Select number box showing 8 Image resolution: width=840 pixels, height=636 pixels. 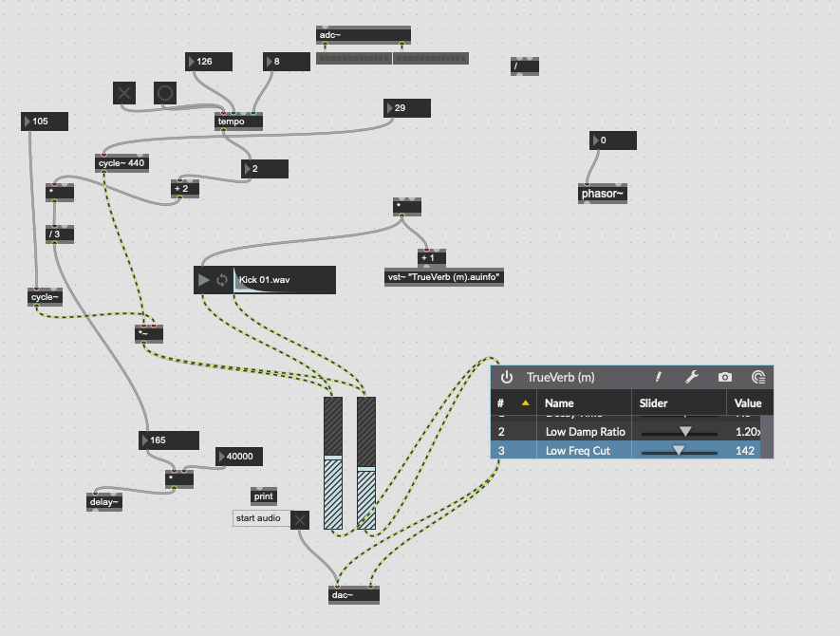pos(287,62)
